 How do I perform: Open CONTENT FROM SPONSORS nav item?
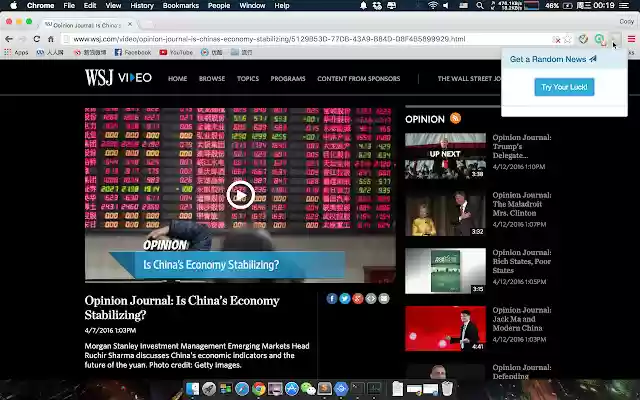(359, 78)
